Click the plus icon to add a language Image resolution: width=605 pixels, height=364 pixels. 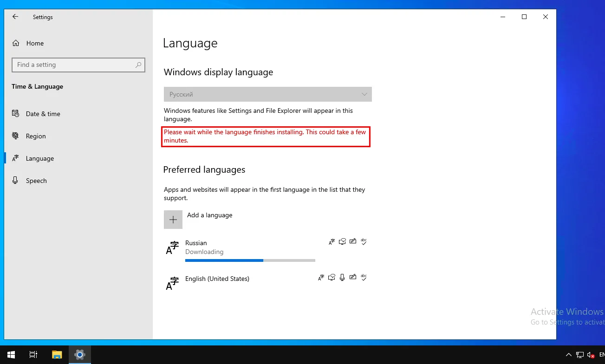[x=173, y=220]
